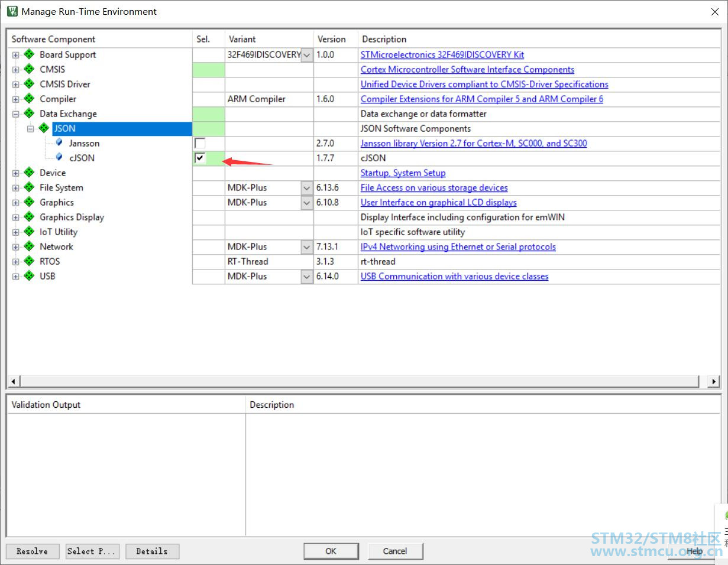
Task: Expand the CMSIS tree node
Action: 15,70
